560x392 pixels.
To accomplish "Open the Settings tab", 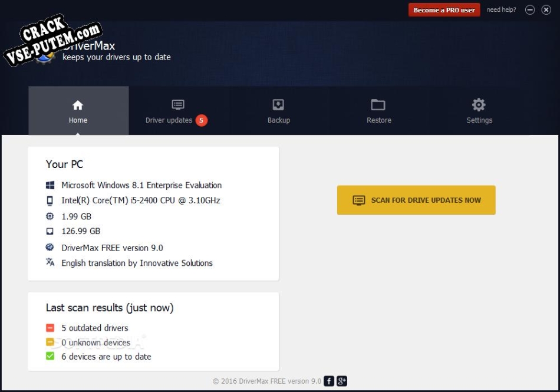I will tap(479, 112).
